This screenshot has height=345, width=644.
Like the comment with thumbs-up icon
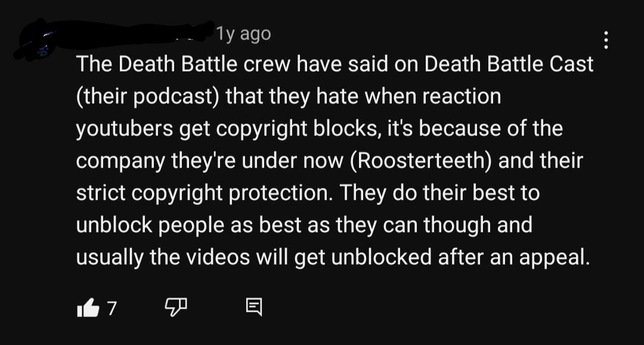tap(88, 307)
